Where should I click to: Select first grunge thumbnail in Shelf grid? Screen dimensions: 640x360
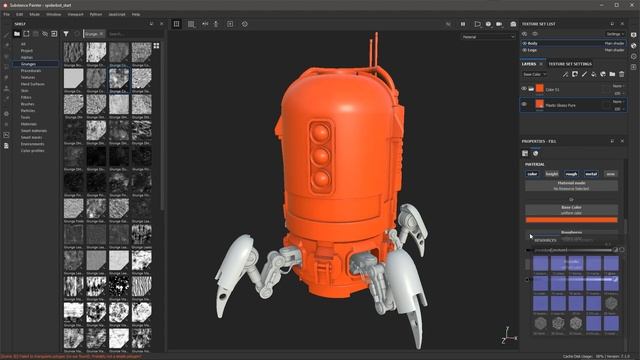(73, 52)
